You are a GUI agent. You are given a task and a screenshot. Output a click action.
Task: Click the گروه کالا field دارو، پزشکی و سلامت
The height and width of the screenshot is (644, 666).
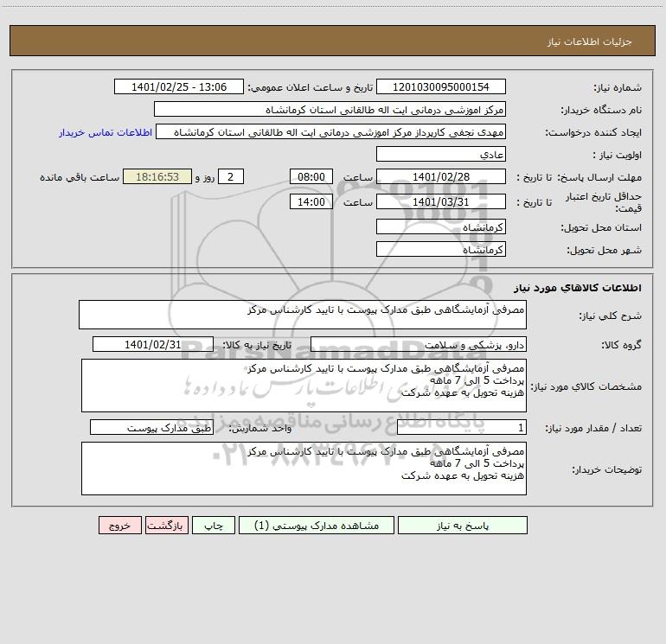419,344
